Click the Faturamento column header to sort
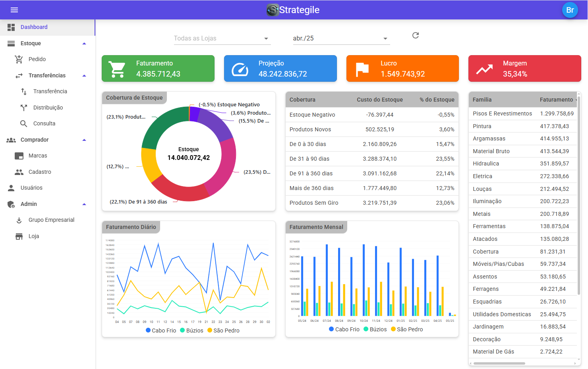This screenshot has width=588, height=369. (x=556, y=100)
